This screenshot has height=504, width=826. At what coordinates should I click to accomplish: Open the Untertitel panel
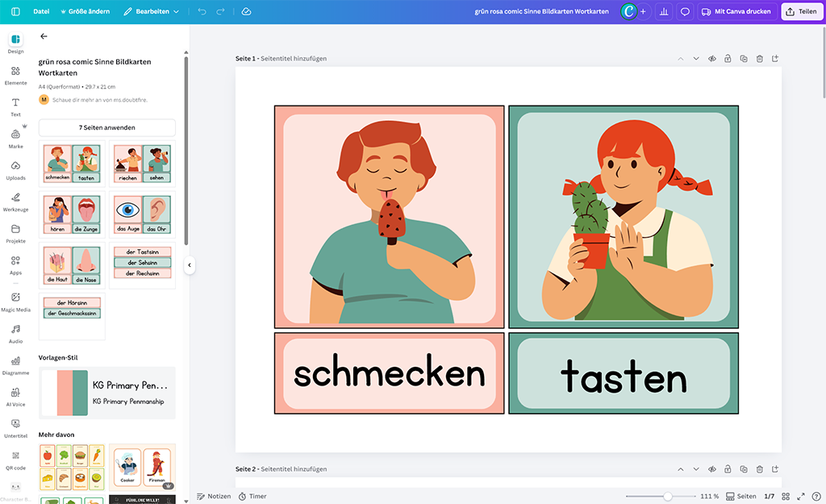(15, 429)
